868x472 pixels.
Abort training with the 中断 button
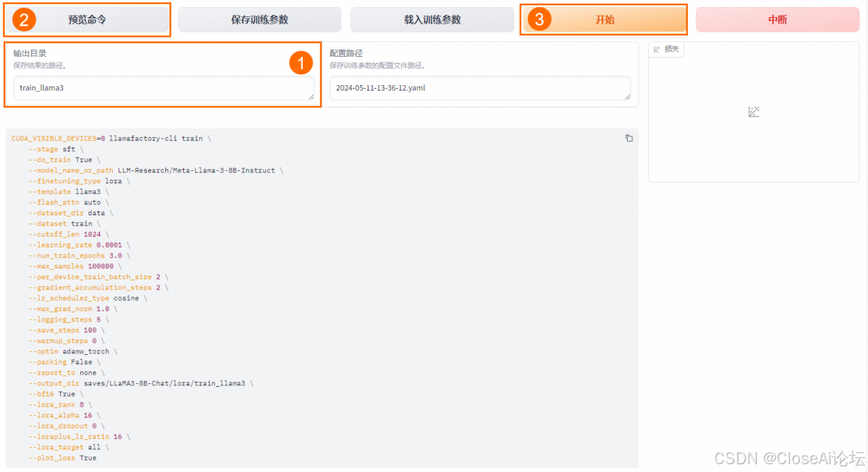pyautogui.click(x=777, y=20)
